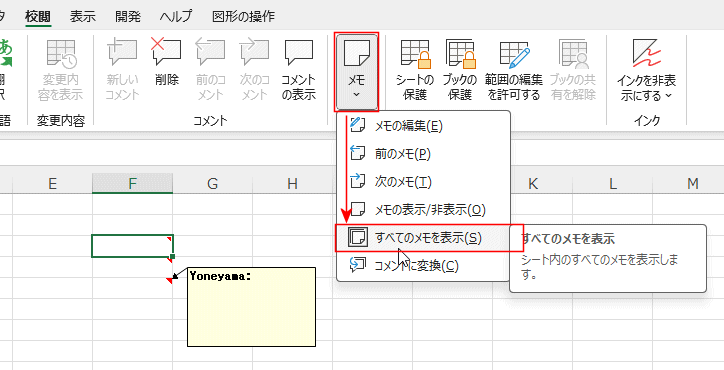Toggle メモの表示/非表示 menu entry
Image resolution: width=724 pixels, height=370 pixels.
(423, 210)
